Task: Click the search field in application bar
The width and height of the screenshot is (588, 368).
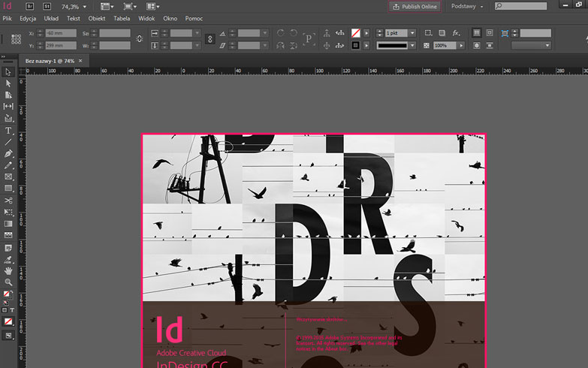Action: pyautogui.click(x=520, y=6)
